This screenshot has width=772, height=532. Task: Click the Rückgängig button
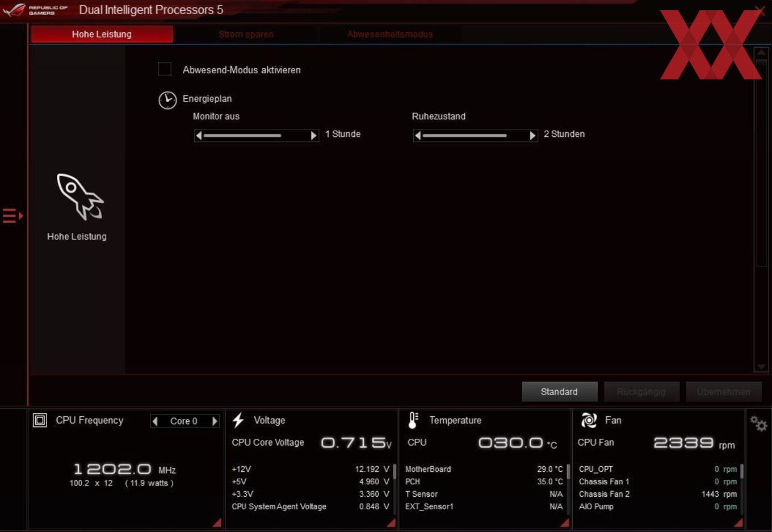(x=641, y=391)
